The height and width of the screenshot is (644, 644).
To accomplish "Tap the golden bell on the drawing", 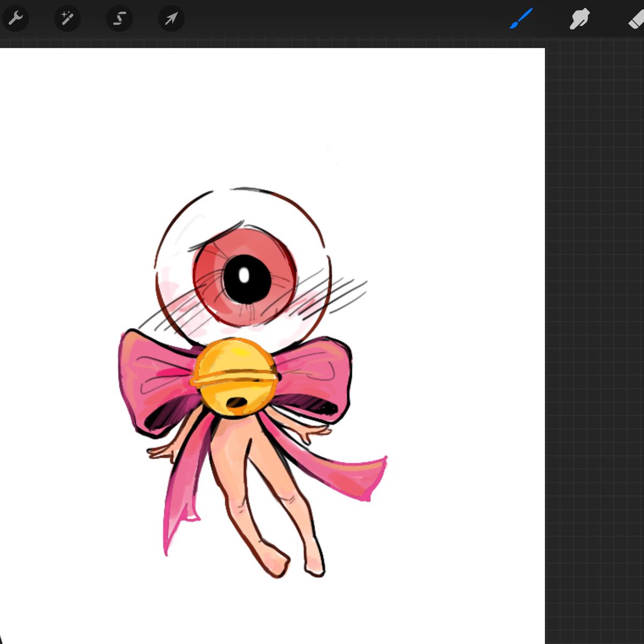I will (x=234, y=378).
